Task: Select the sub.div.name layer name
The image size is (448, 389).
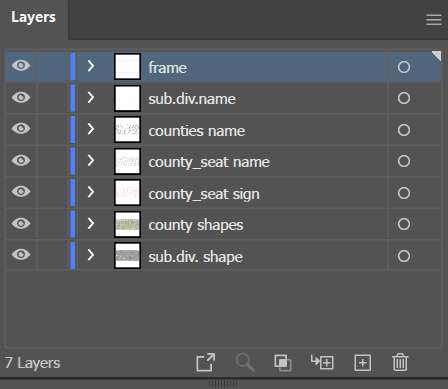Action: pyautogui.click(x=192, y=99)
